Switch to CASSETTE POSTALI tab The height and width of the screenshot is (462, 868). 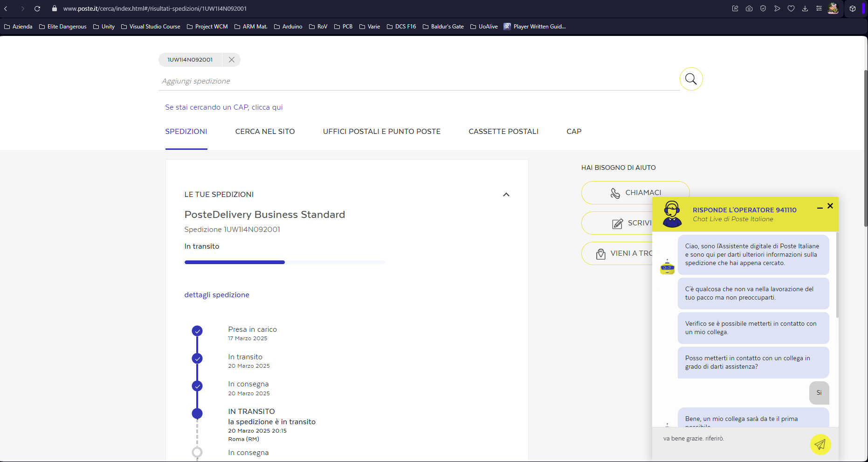pos(503,132)
